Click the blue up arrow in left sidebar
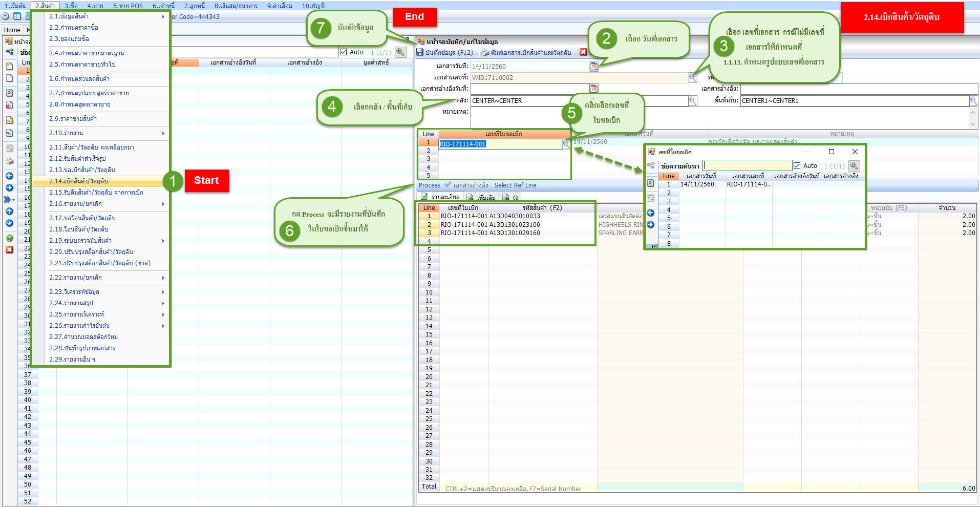 point(9,211)
